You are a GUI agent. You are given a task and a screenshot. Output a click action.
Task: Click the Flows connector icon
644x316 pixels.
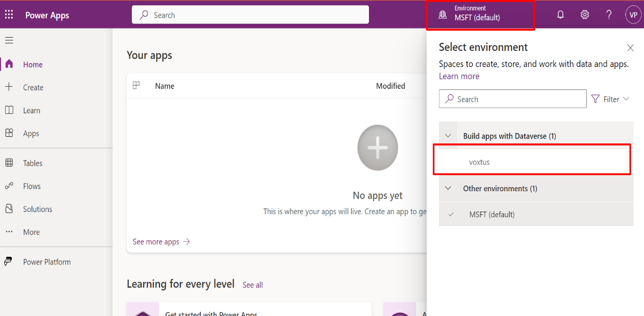(x=9, y=186)
